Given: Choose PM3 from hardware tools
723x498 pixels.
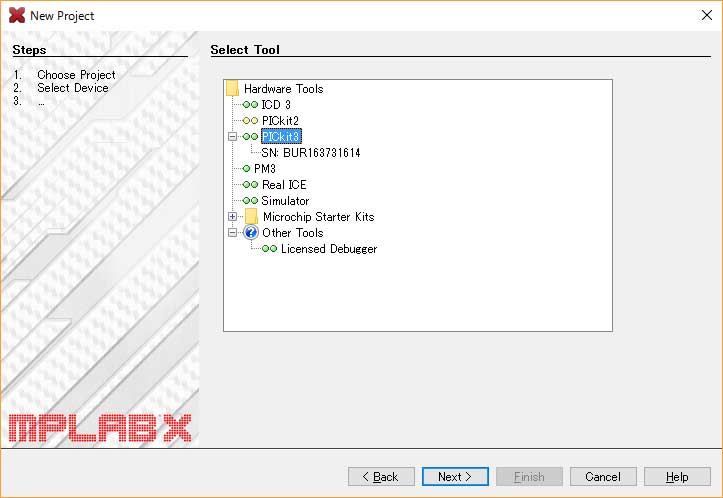Looking at the screenshot, I should pyautogui.click(x=265, y=169).
